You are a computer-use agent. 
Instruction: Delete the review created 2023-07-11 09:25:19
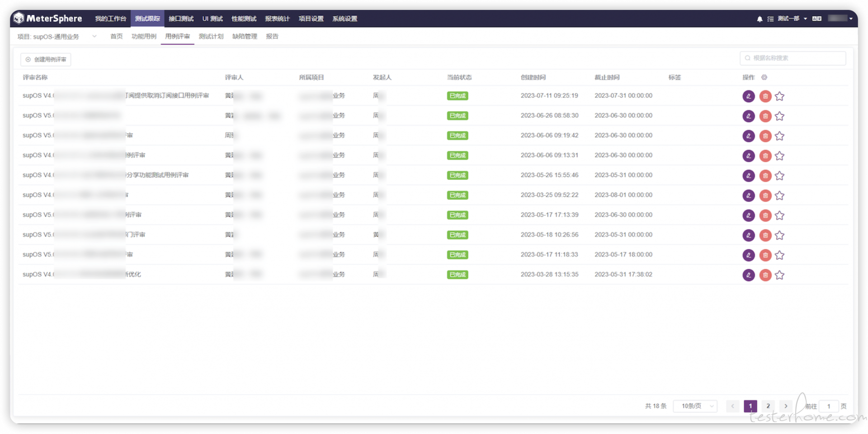tap(765, 96)
